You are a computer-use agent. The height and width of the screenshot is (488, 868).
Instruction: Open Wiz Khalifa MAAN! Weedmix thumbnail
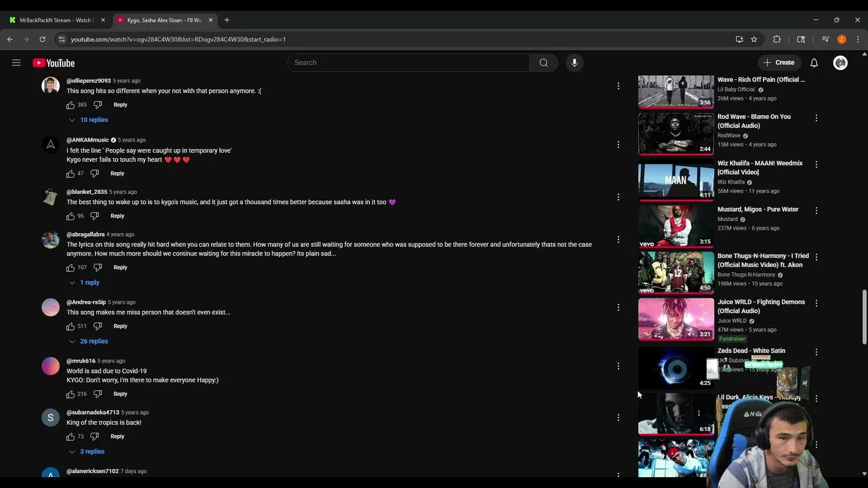pos(676,180)
